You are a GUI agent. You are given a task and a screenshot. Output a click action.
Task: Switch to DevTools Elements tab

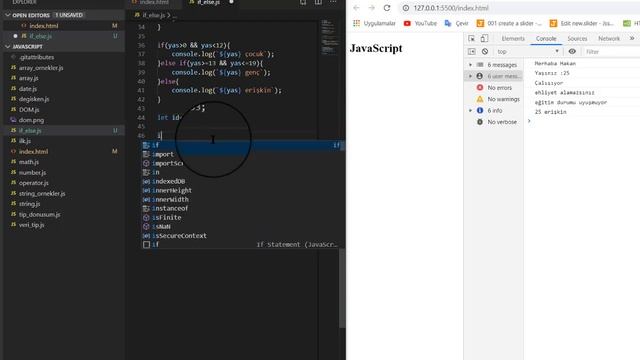coord(513,38)
